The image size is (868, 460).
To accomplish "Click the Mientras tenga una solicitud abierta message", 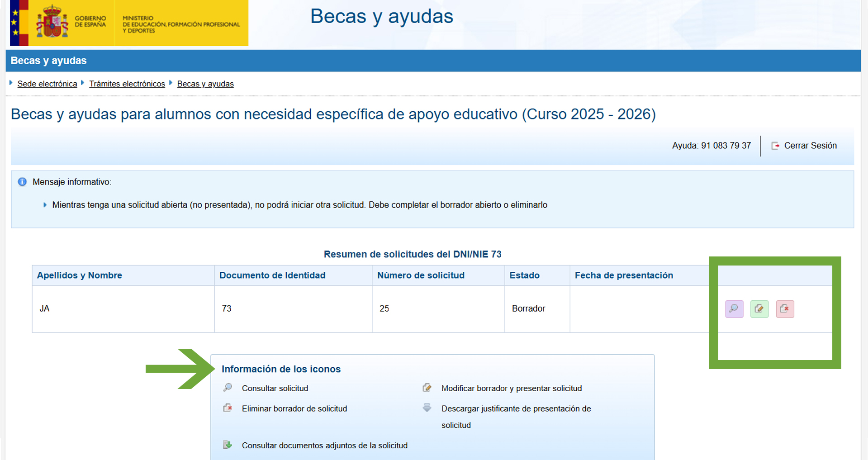I will [299, 205].
